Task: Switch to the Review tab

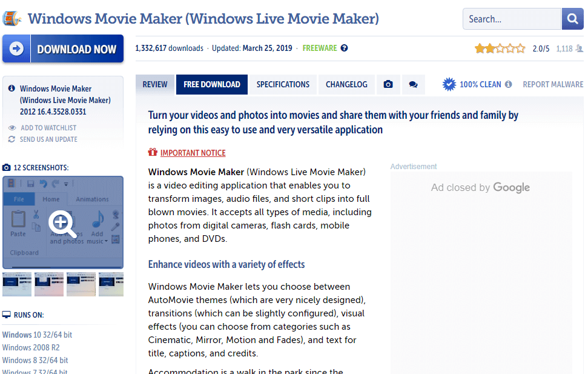Action: tap(155, 84)
